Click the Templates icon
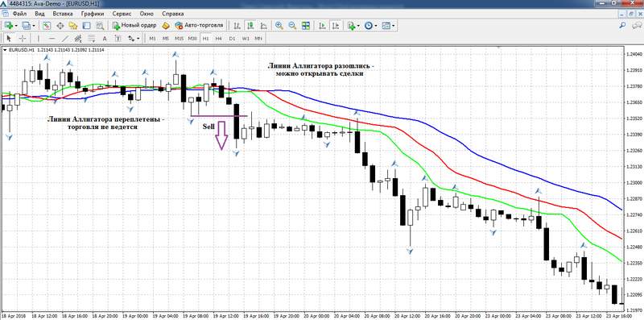 pyautogui.click(x=386, y=26)
